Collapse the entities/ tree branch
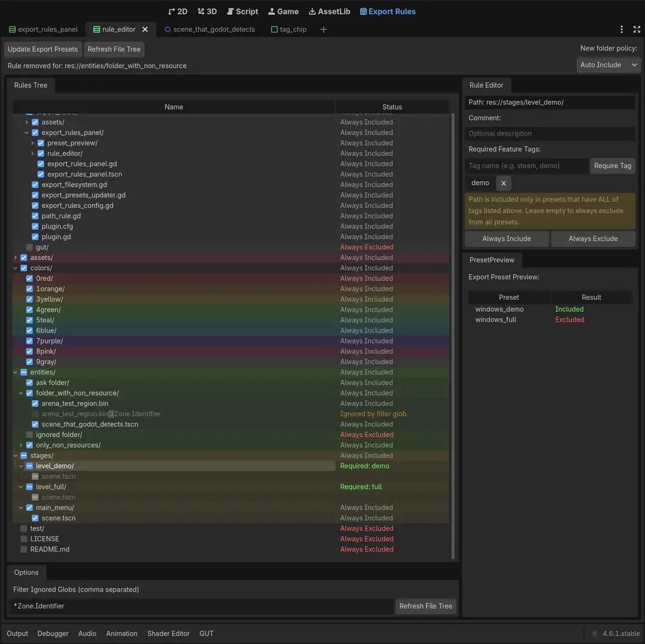 click(x=16, y=371)
